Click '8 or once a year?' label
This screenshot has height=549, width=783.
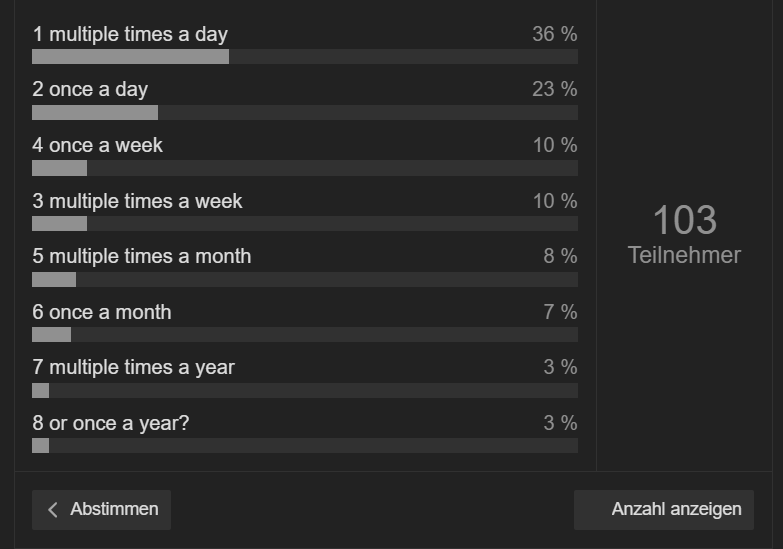click(x=111, y=423)
